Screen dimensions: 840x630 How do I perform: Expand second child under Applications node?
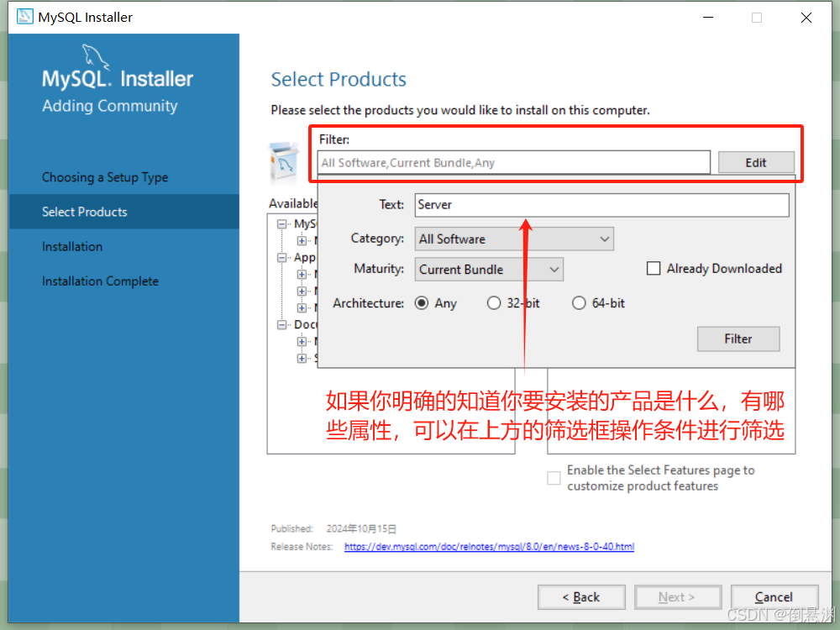coord(302,291)
